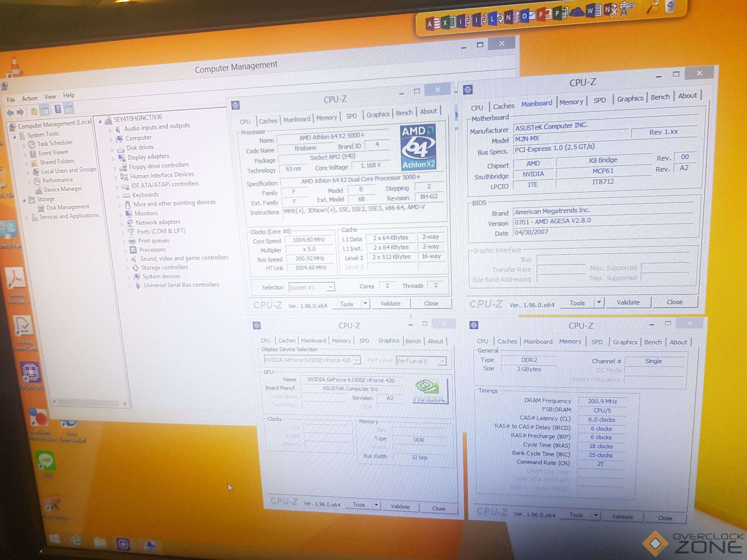Screen dimensions: 747x560
Task: Open the LINE desktop icon
Action: click(46, 461)
